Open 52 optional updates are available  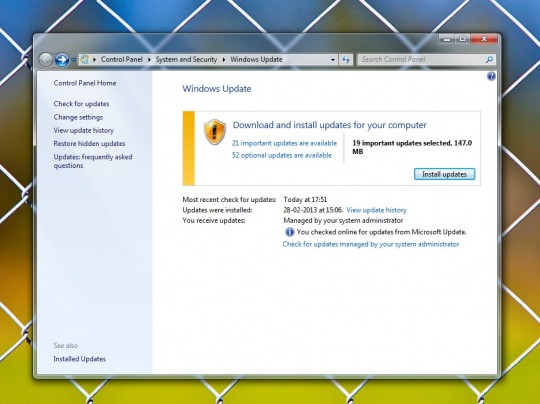coord(282,155)
